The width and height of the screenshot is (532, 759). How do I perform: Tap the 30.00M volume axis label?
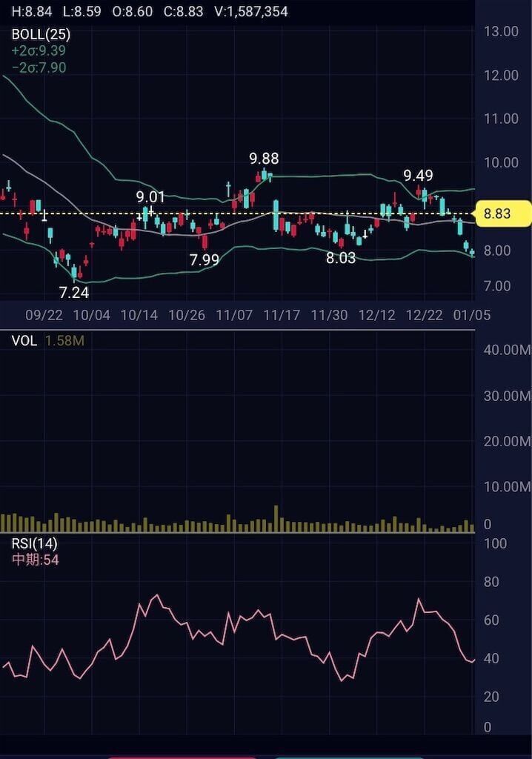pyautogui.click(x=507, y=396)
